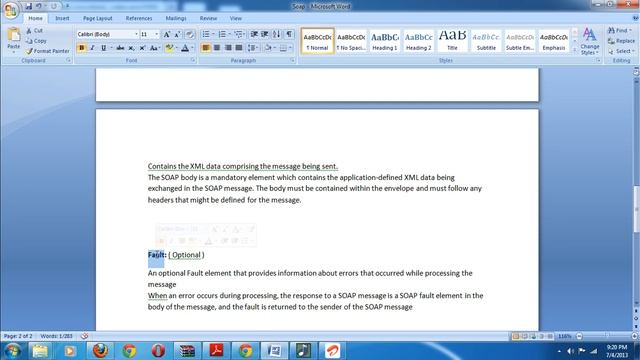640x360 pixels.
Task: Open the Mailings tab
Action: tap(176, 18)
